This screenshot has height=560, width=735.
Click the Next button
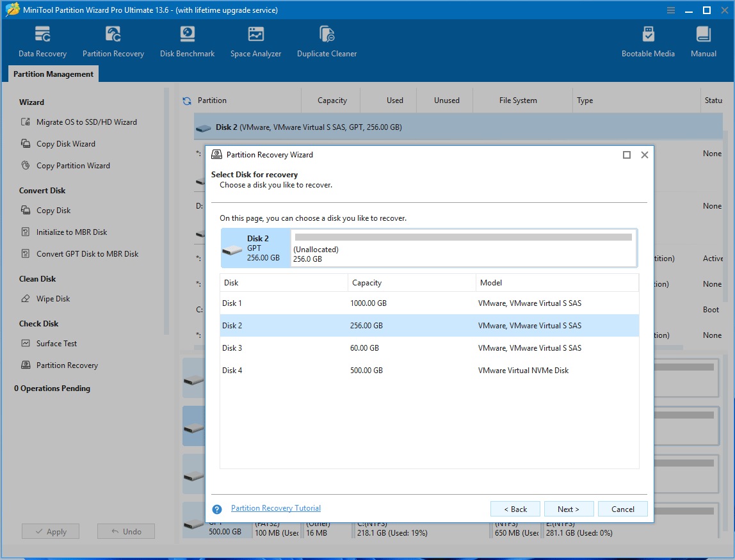[569, 509]
